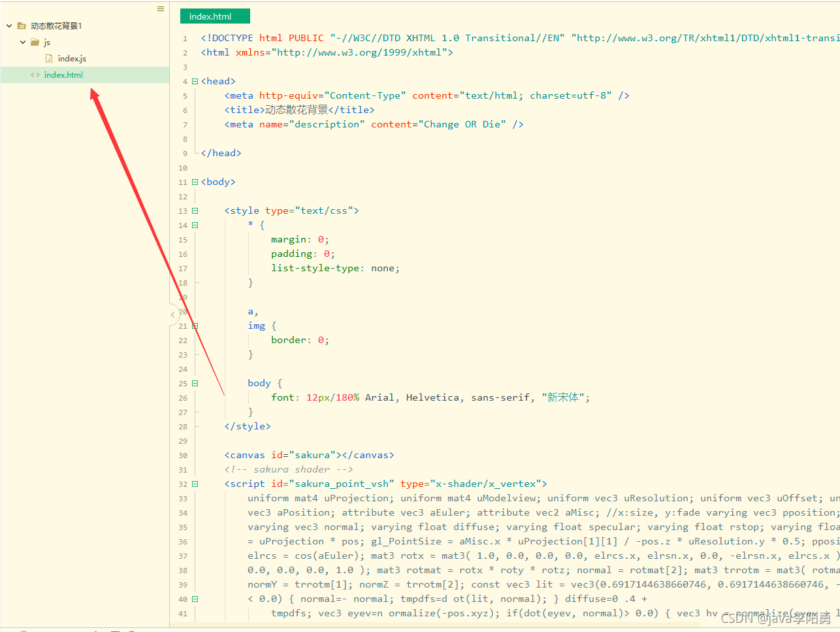Fold the body block at line 11
Screen dimensions: 840x632
pyautogui.click(x=195, y=182)
